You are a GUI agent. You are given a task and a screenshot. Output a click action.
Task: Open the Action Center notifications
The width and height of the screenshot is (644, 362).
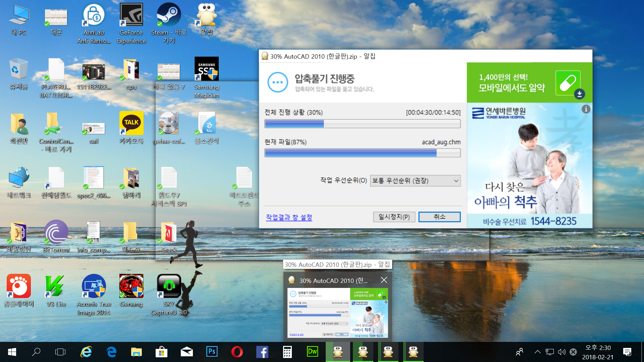point(627,352)
